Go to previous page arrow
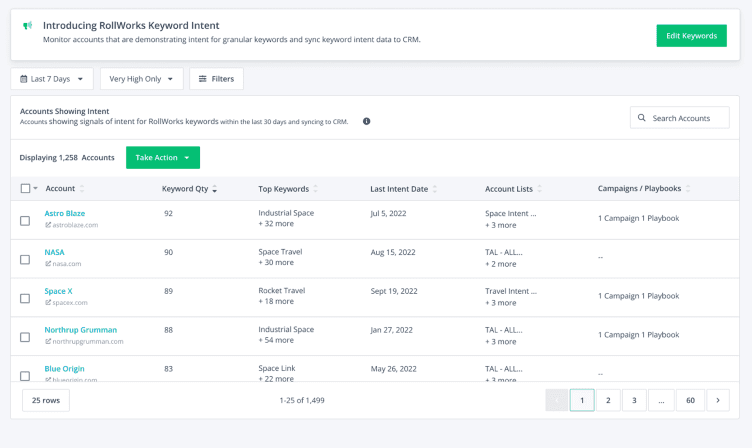 click(x=556, y=400)
